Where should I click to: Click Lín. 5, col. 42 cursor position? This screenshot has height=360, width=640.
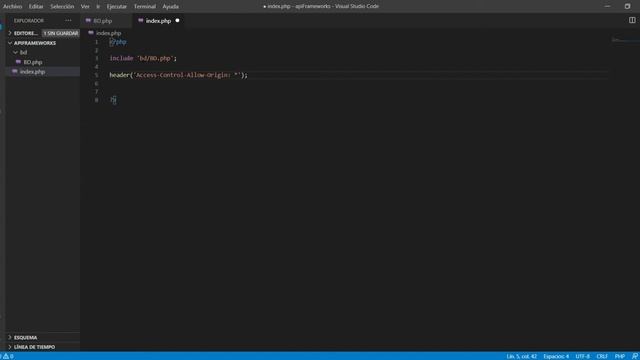tap(521, 356)
